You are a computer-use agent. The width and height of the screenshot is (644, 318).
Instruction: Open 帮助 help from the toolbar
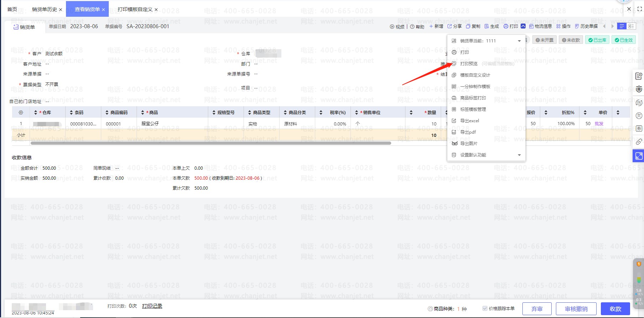417,27
